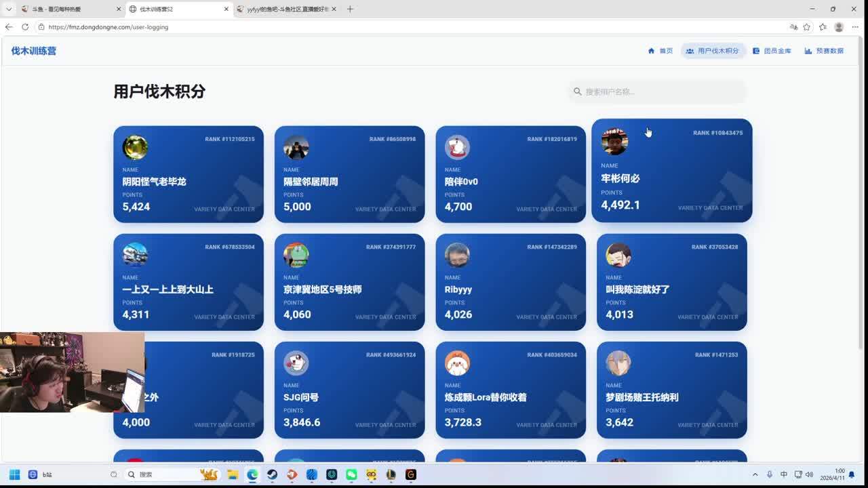Open the 阴阳怪气老毕龙 user card
This screenshot has width=868, height=488.
[189, 174]
